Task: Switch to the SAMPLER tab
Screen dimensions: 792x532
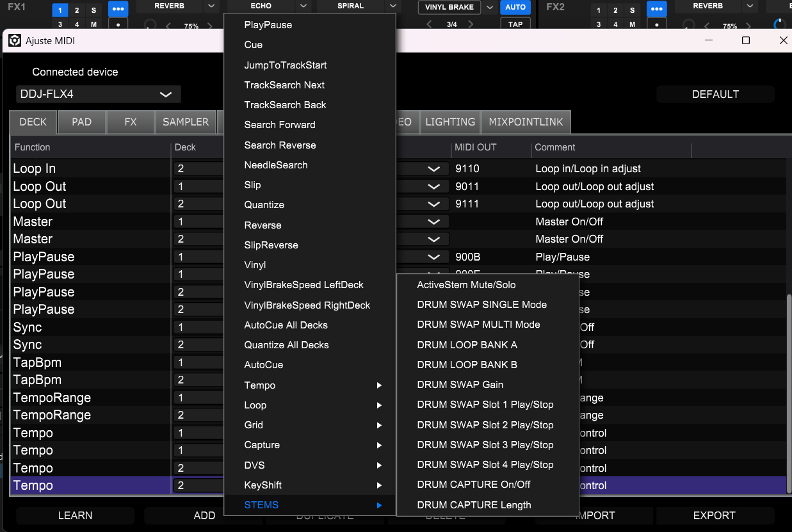Action: [186, 122]
